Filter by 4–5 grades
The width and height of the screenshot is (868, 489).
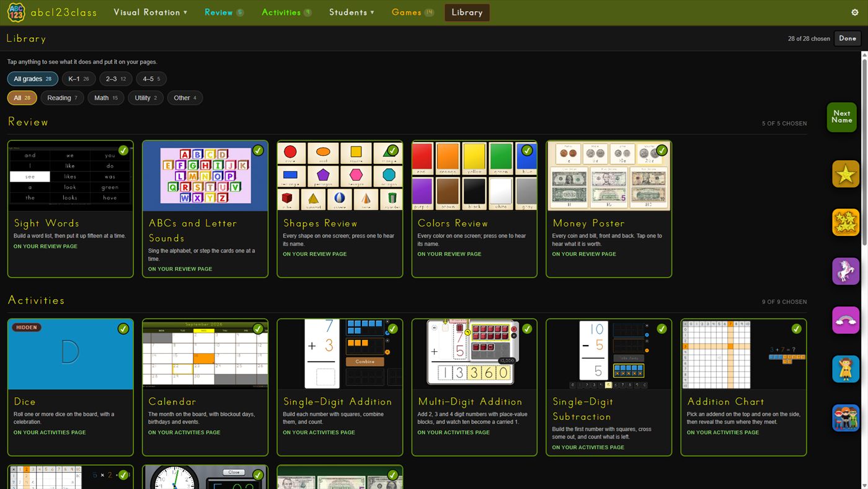click(x=151, y=79)
